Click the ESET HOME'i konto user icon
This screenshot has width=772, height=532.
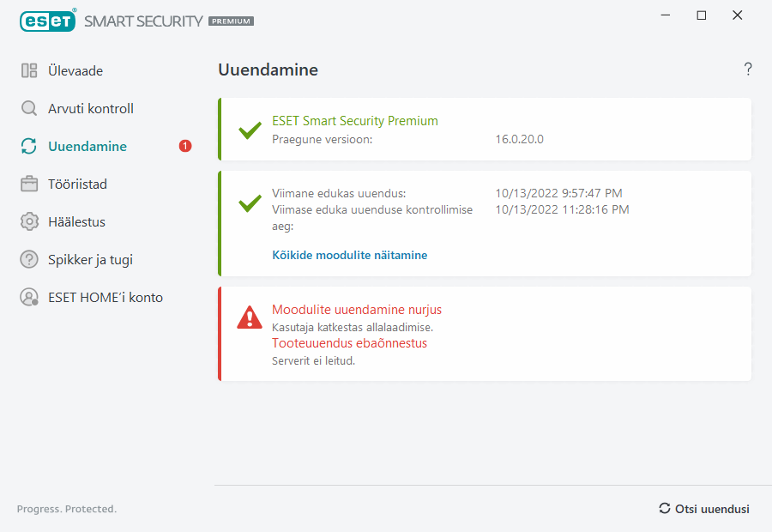tap(29, 298)
